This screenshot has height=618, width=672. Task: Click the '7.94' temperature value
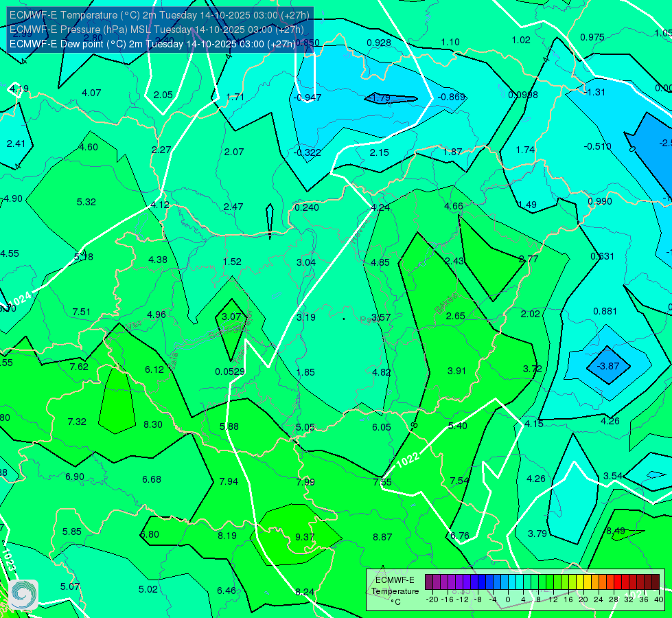229,481
